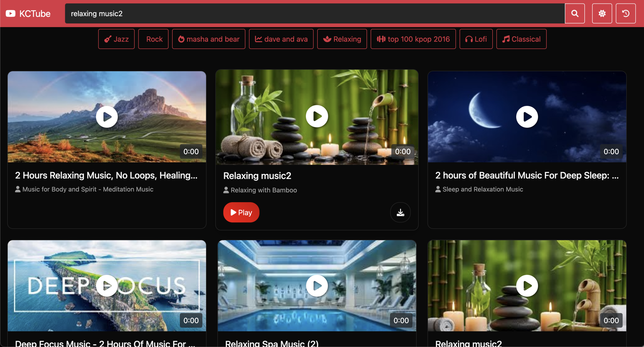This screenshot has width=644, height=347.
Task: Choose the dave and ava chip
Action: (281, 39)
